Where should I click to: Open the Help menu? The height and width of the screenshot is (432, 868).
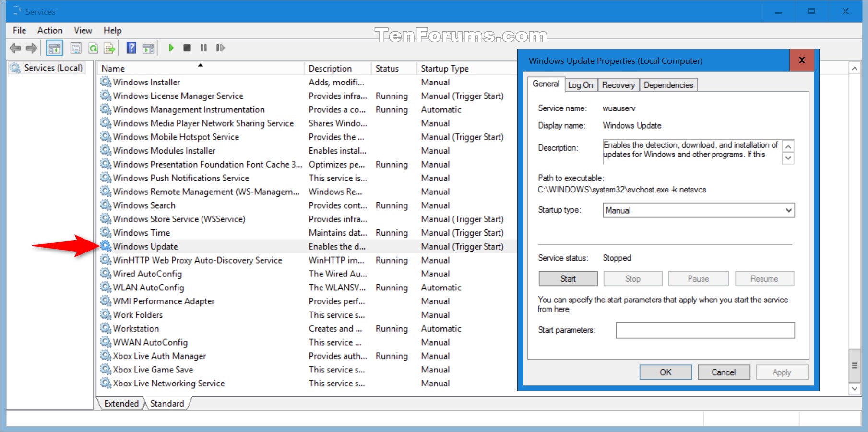tap(112, 30)
